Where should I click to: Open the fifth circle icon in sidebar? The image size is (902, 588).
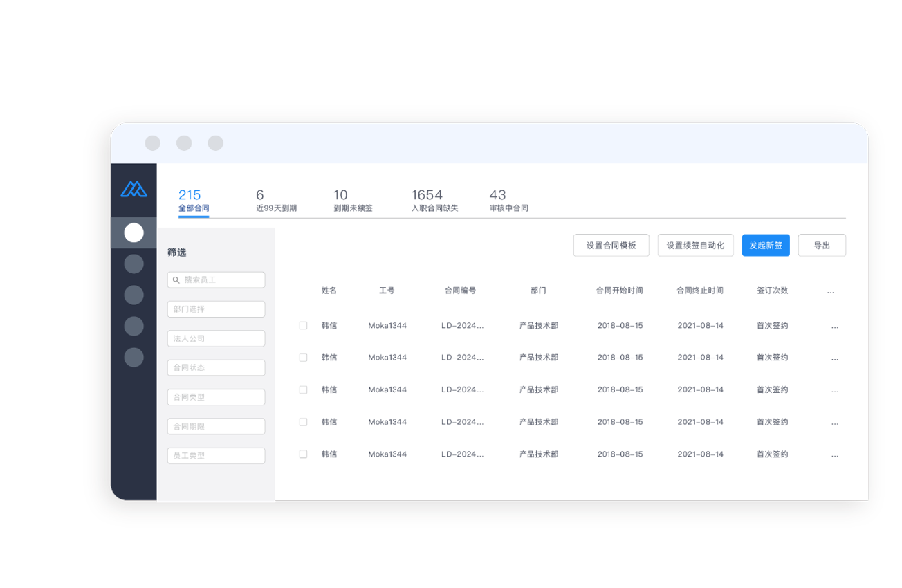coord(134,357)
